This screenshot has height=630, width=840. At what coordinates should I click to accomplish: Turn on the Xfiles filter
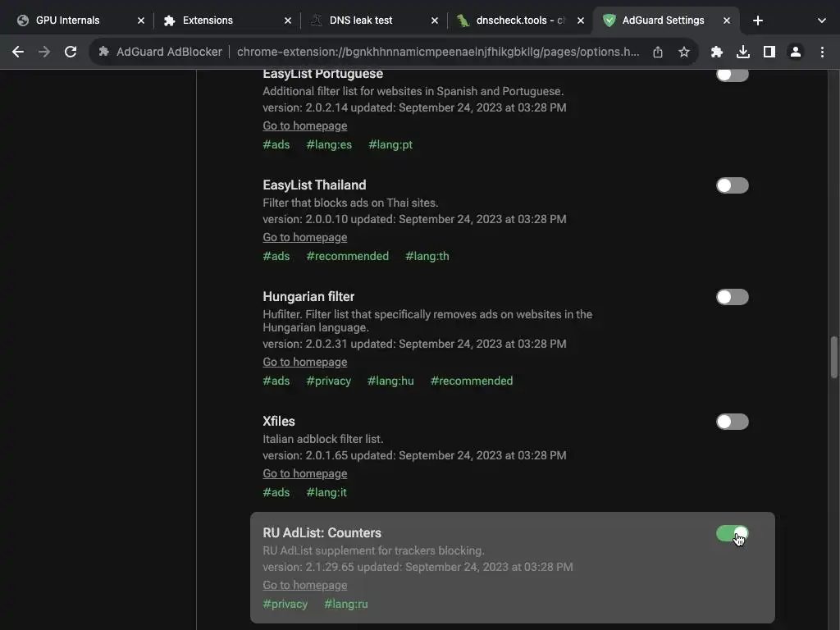pyautogui.click(x=733, y=422)
